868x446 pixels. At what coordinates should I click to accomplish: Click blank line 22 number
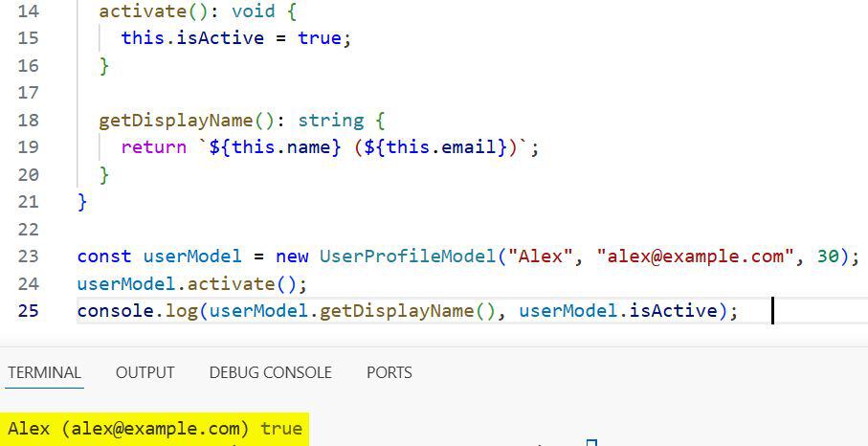[x=29, y=229]
